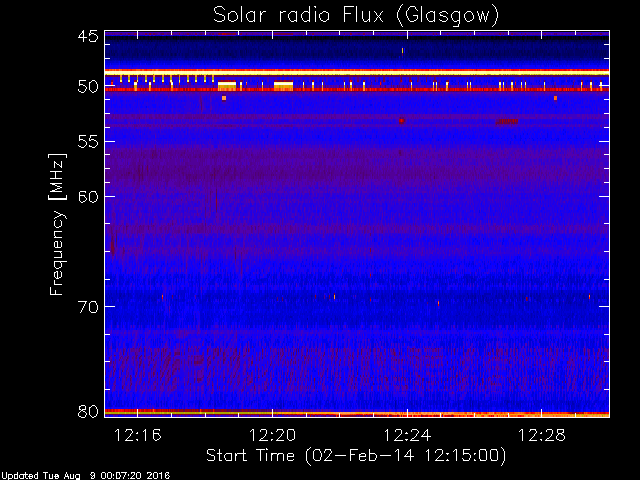Click the 50 MHz frequency label
The width and height of the screenshot is (640, 480).
(88, 87)
